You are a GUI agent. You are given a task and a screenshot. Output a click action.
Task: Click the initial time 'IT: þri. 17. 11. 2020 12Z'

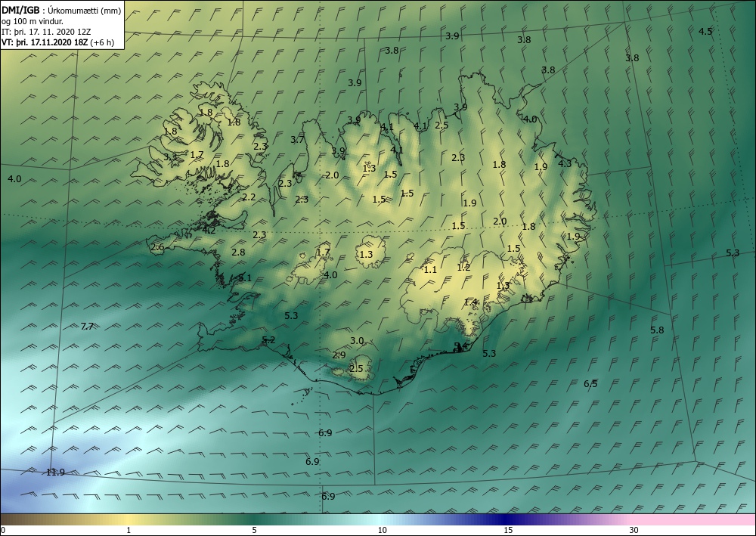point(46,31)
